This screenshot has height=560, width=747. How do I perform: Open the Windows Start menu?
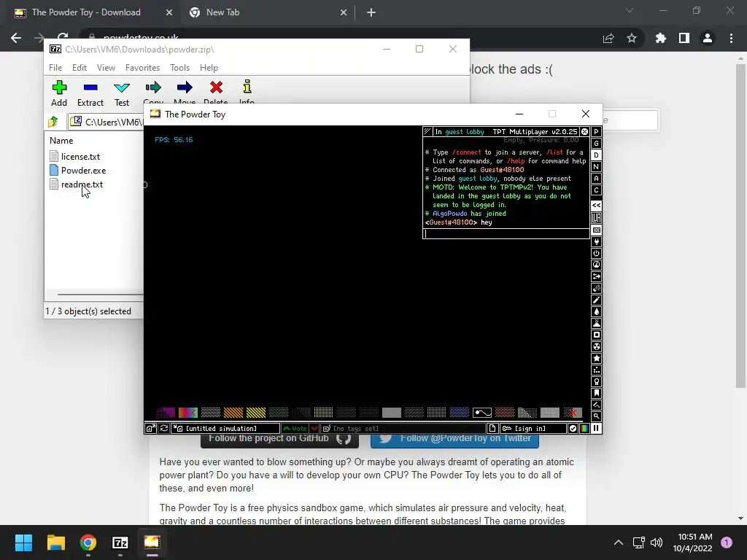[x=23, y=542]
